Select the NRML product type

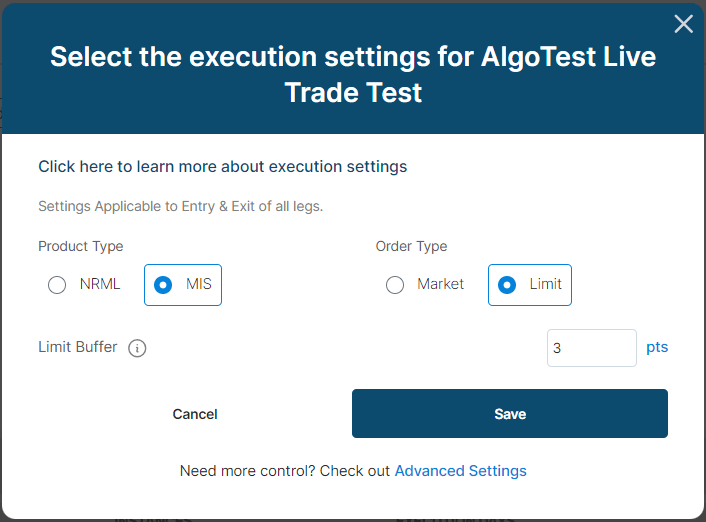(x=57, y=285)
